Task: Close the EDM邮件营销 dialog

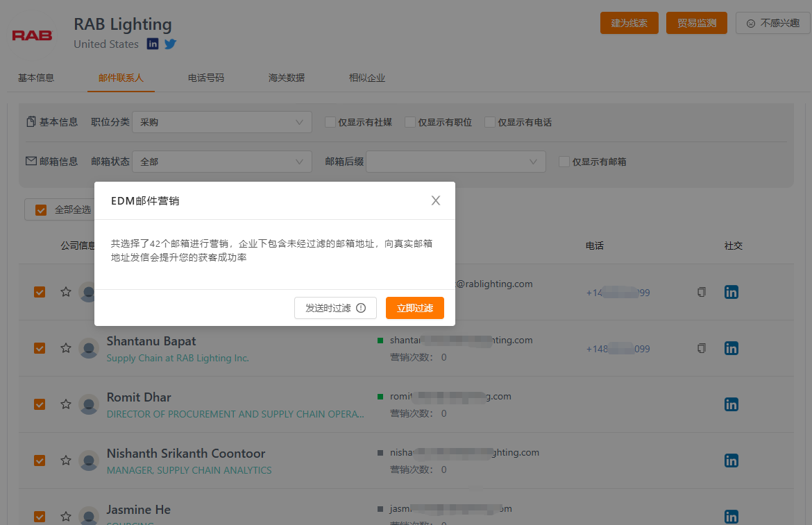Action: click(436, 200)
